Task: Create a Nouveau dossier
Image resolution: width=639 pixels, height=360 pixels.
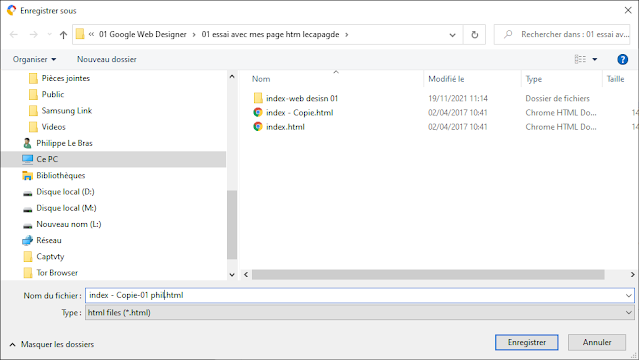Action: point(107,60)
